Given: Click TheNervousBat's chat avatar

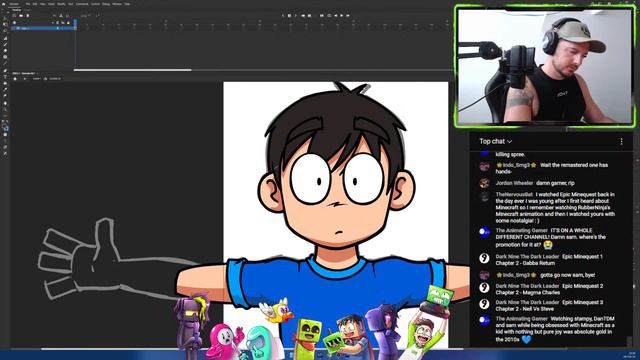Looking at the screenshot, I should (484, 196).
